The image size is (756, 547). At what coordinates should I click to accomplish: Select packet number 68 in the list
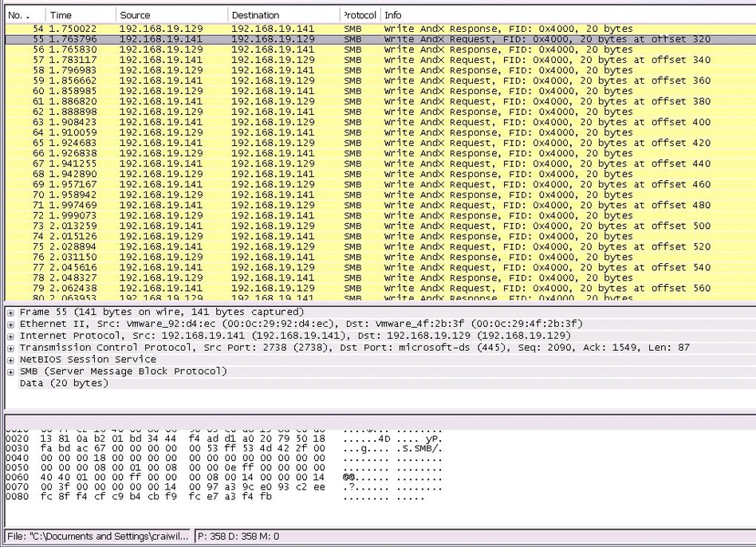coord(380,174)
